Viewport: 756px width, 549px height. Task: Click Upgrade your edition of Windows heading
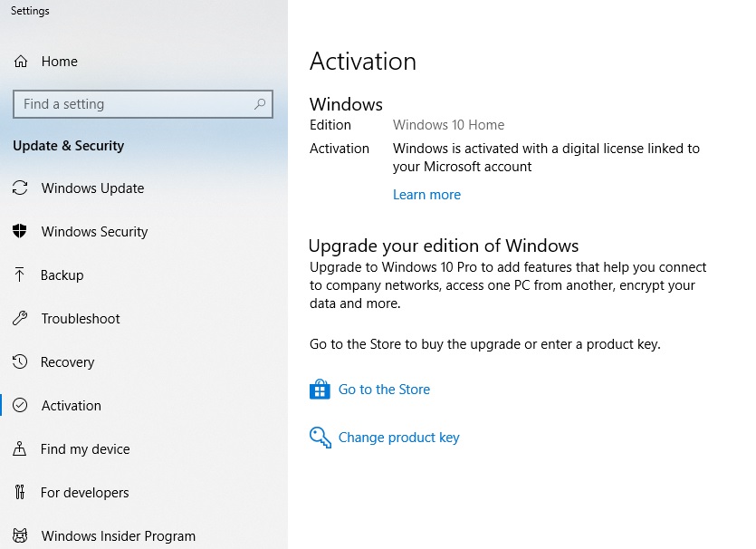tap(444, 246)
